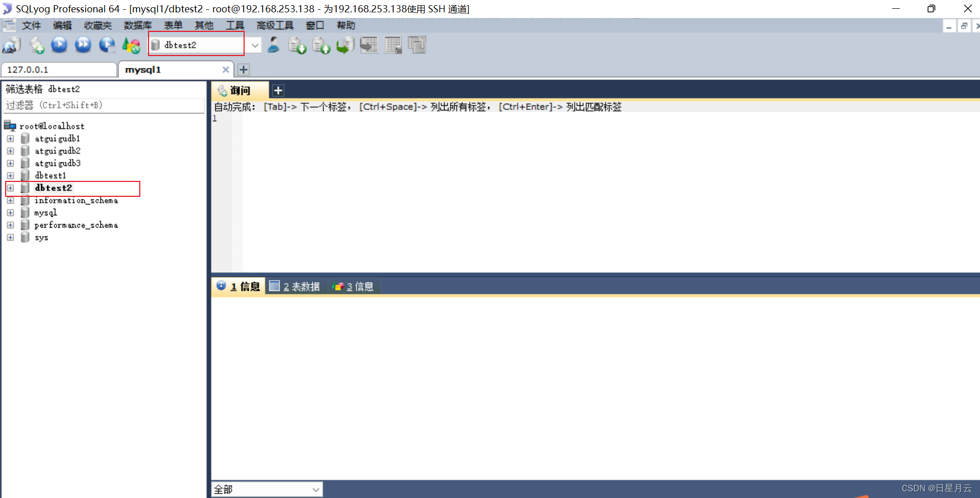The image size is (980, 498).
Task: Select the performance_schema tree item
Action: (76, 225)
